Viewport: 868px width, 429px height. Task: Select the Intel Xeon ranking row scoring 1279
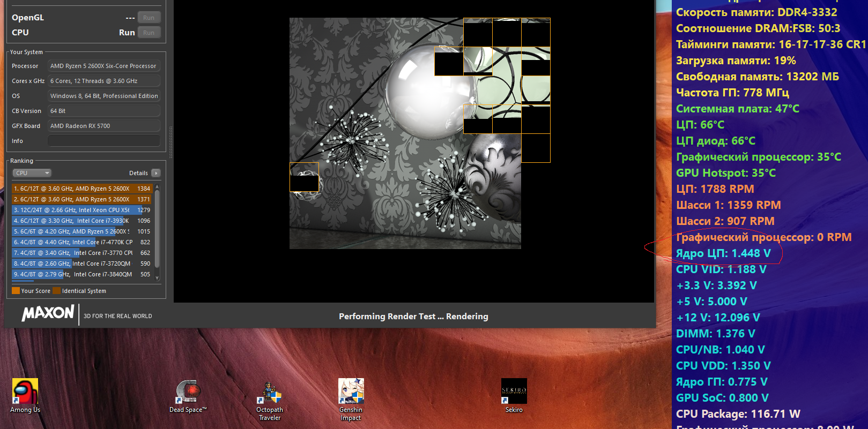point(82,210)
